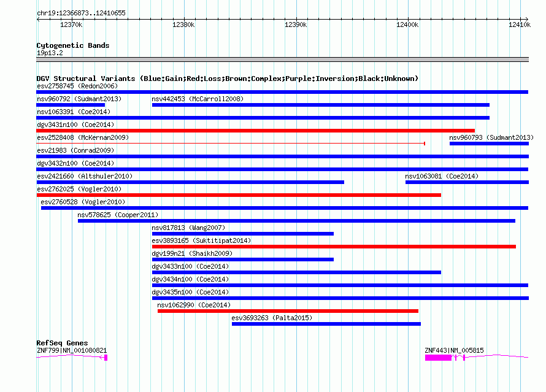Click the dgv3433n100 (Coe2014) variant label
The height and width of the screenshot is (392, 546).
(x=190, y=266)
